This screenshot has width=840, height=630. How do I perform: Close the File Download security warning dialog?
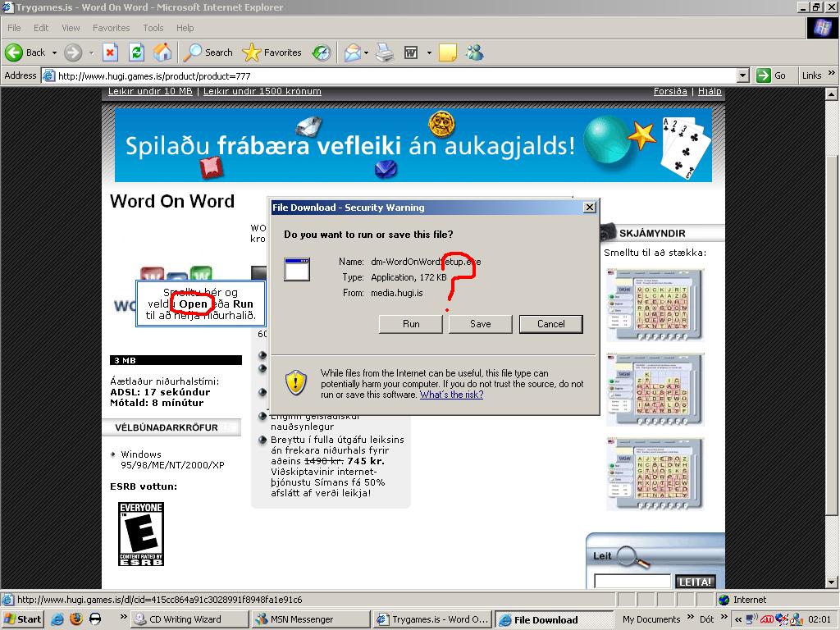coord(589,207)
